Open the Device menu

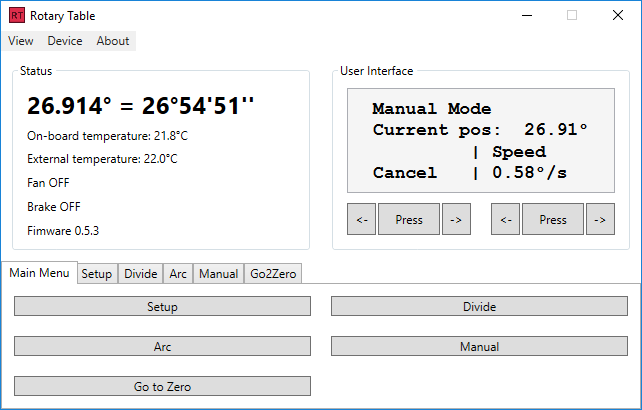coord(65,41)
